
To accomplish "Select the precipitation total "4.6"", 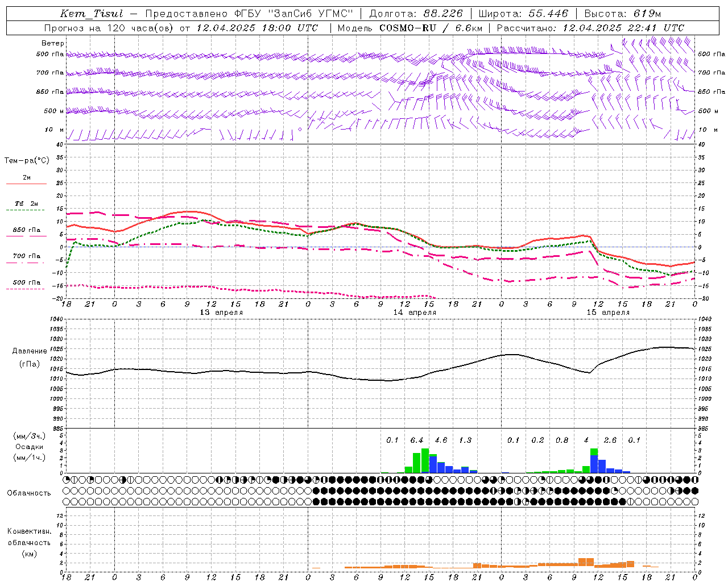I will point(441,440).
